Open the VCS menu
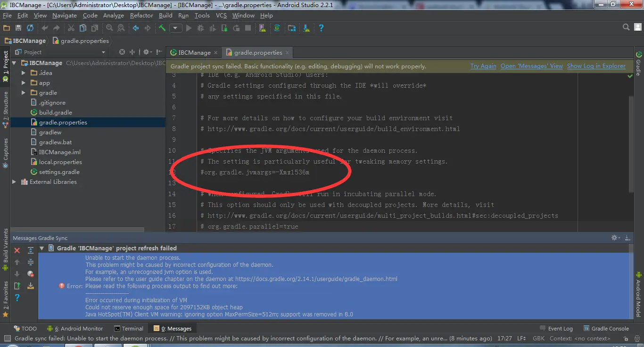 pyautogui.click(x=221, y=16)
